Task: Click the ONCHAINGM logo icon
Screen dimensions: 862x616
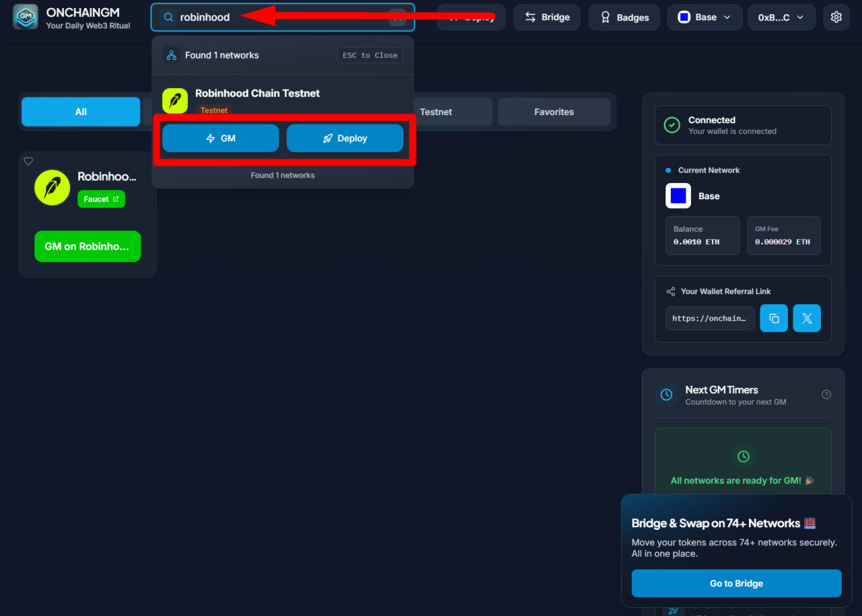Action: [26, 18]
